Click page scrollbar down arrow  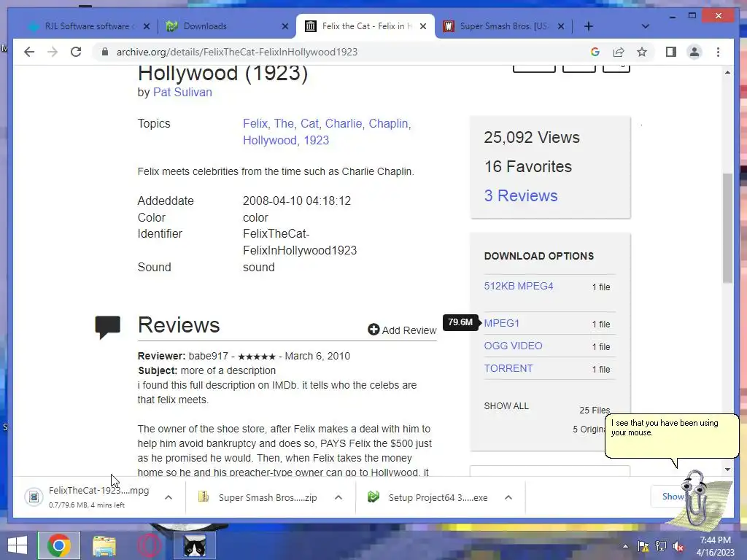[x=727, y=470]
